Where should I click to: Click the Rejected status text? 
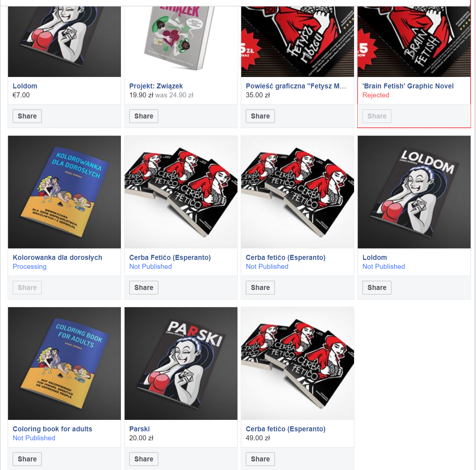376,95
